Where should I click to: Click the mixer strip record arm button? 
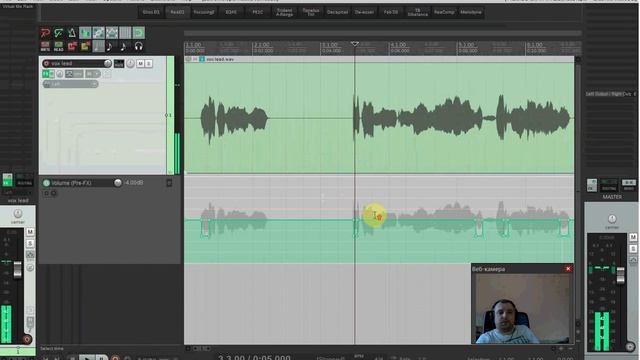[27, 339]
